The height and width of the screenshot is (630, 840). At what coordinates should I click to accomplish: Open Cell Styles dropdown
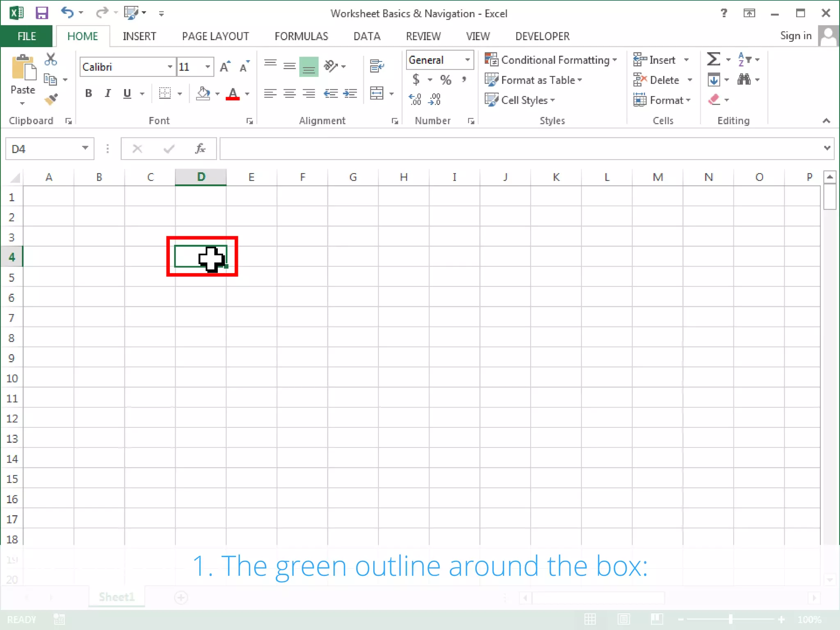(520, 100)
